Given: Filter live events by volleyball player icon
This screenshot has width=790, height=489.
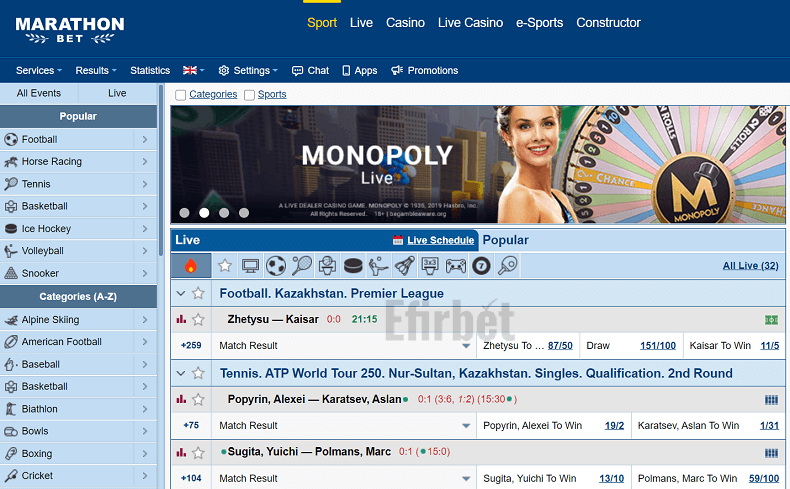Looking at the screenshot, I should coord(378,265).
